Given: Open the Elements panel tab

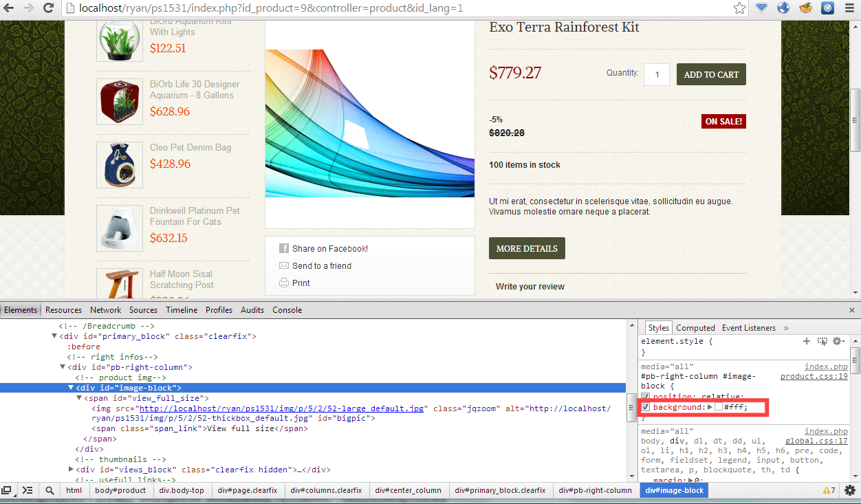Looking at the screenshot, I should 21,310.
